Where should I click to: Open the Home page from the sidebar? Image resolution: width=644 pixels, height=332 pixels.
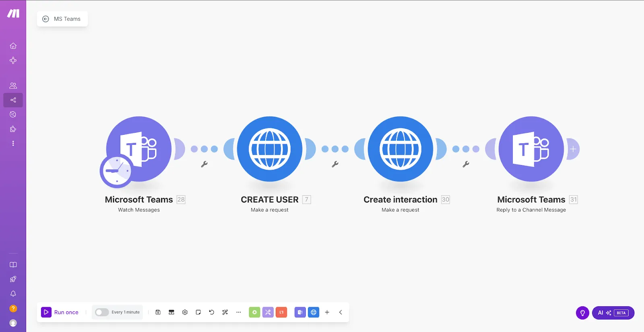click(x=13, y=46)
